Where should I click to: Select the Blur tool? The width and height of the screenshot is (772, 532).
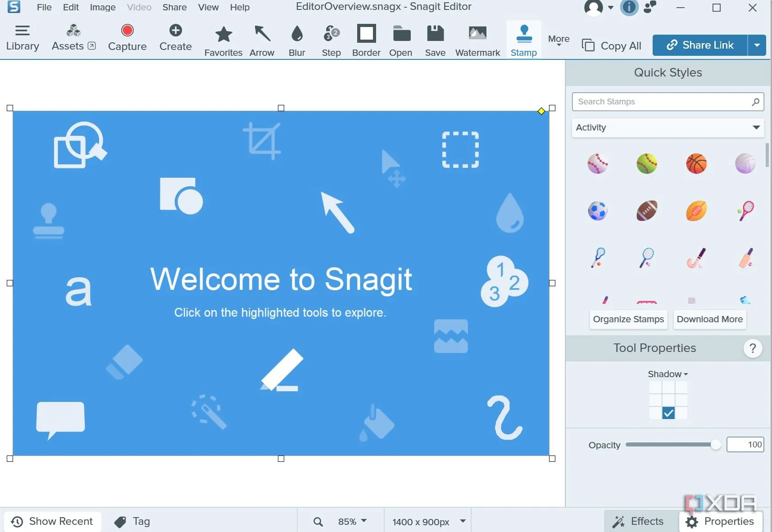pyautogui.click(x=297, y=41)
